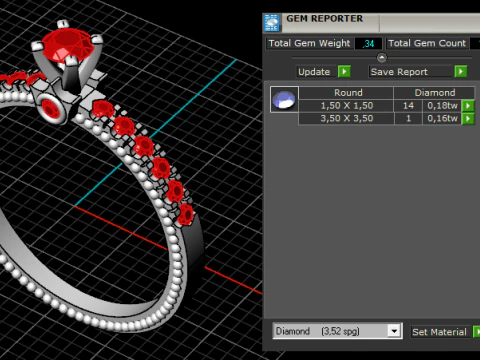
Task: Click the Round column header
Action: point(346,93)
